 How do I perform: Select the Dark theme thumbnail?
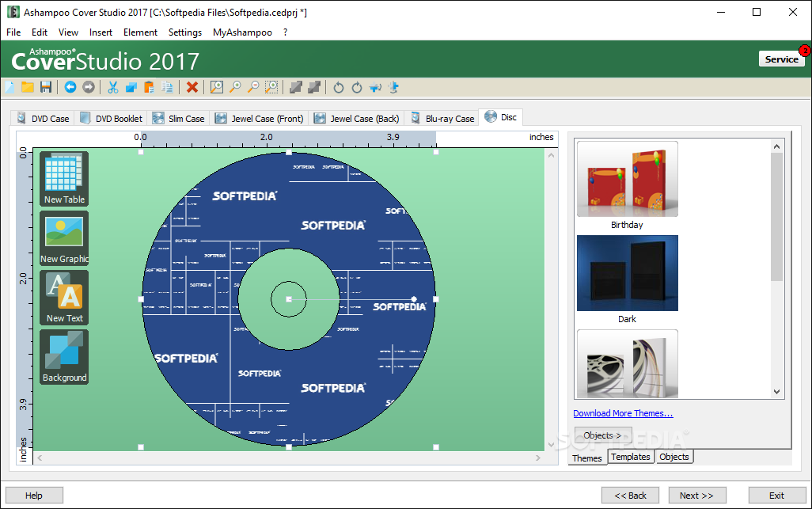point(627,273)
